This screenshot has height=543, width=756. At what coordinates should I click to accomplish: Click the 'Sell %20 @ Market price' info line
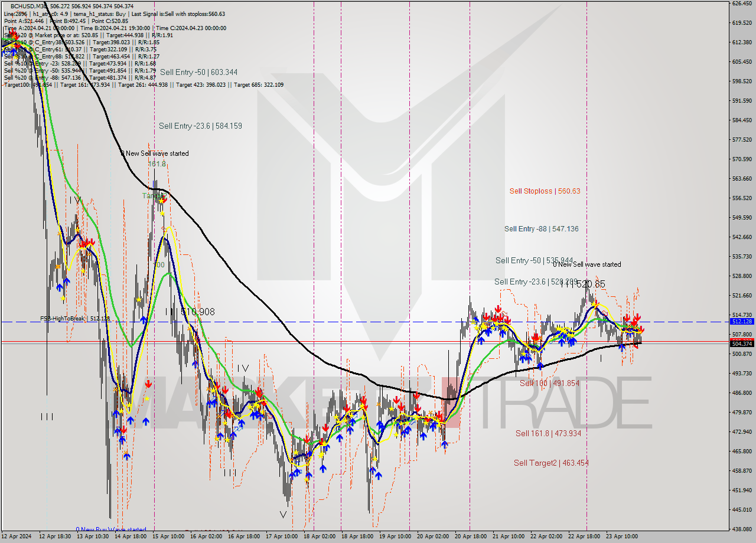point(88,35)
